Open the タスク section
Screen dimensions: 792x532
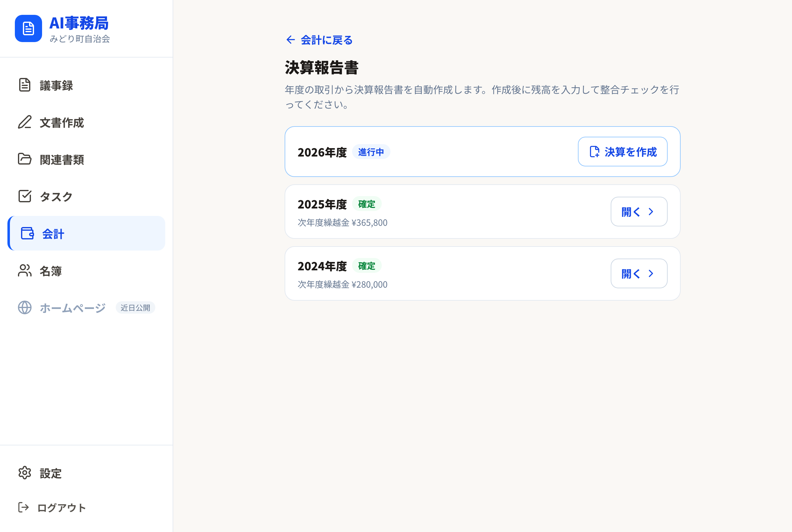[x=86, y=196]
